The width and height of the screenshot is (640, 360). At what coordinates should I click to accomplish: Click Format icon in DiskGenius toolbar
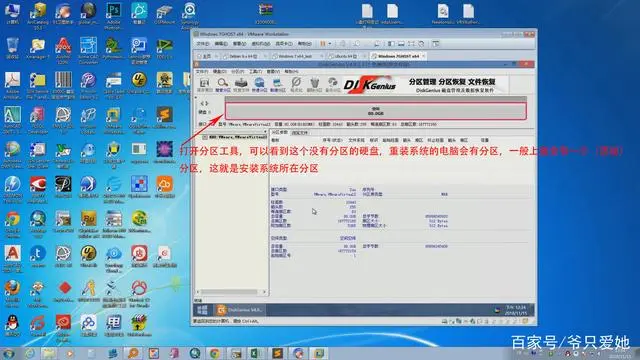click(296, 84)
